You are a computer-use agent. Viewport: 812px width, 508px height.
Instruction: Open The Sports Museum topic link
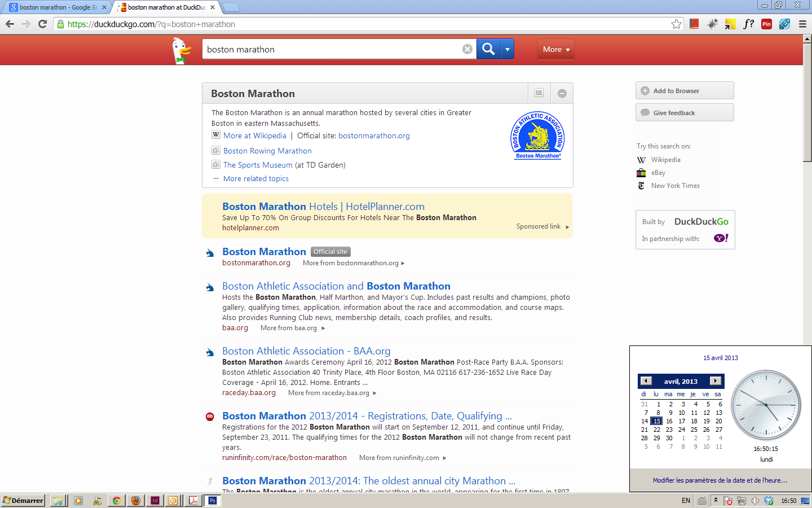point(258,165)
